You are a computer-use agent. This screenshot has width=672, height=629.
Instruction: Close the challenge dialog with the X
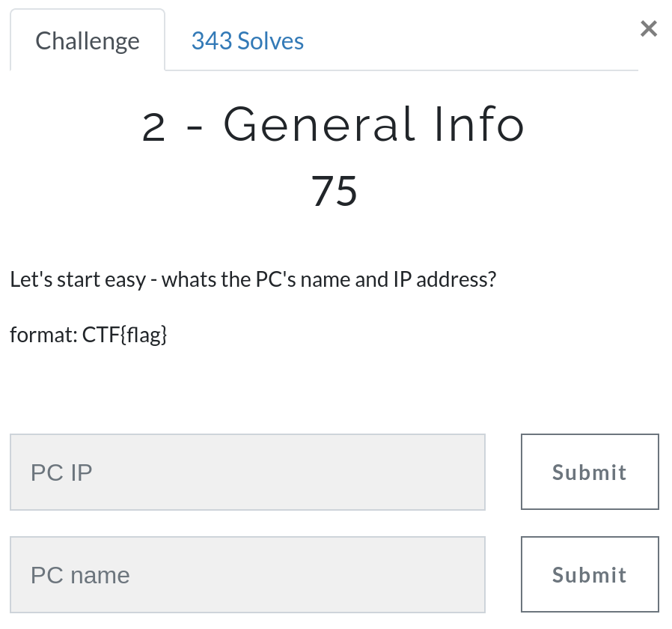coord(649,29)
